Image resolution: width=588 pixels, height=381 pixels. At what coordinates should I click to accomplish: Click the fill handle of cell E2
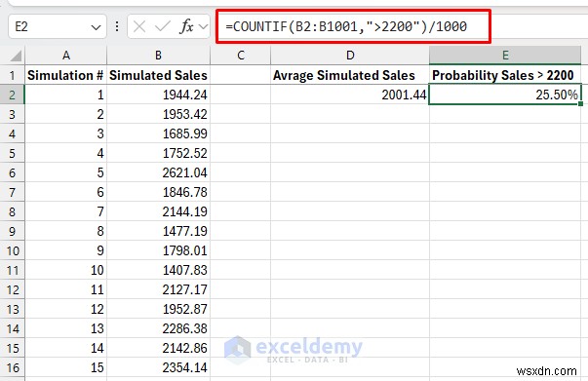point(581,103)
